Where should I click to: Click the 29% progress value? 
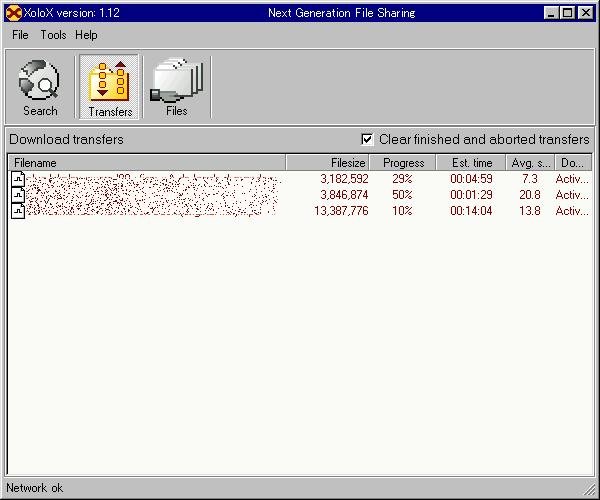402,179
